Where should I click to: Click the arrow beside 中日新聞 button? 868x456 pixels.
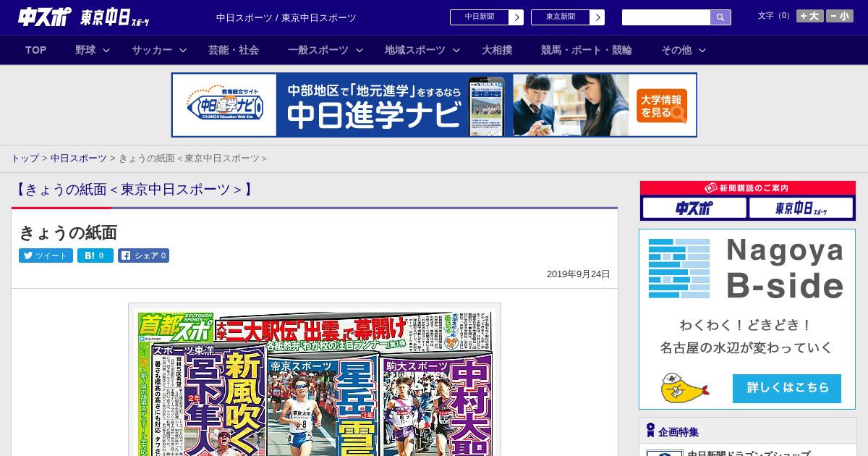click(x=516, y=17)
